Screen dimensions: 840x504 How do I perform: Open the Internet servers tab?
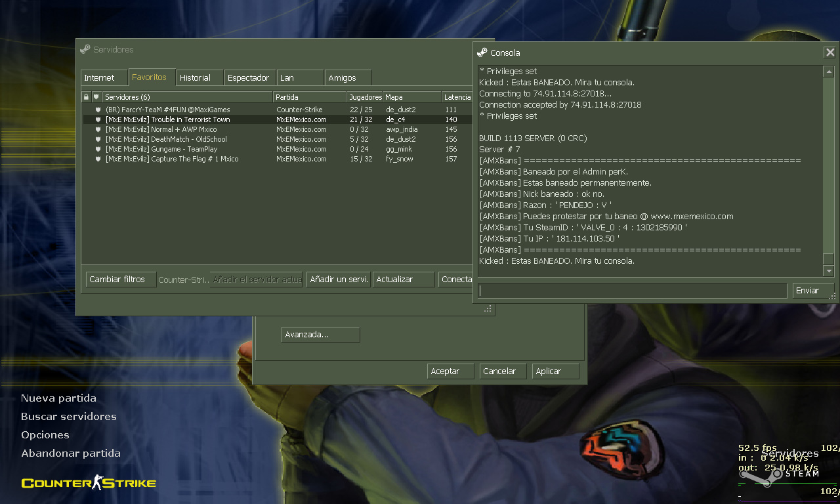[104, 77]
